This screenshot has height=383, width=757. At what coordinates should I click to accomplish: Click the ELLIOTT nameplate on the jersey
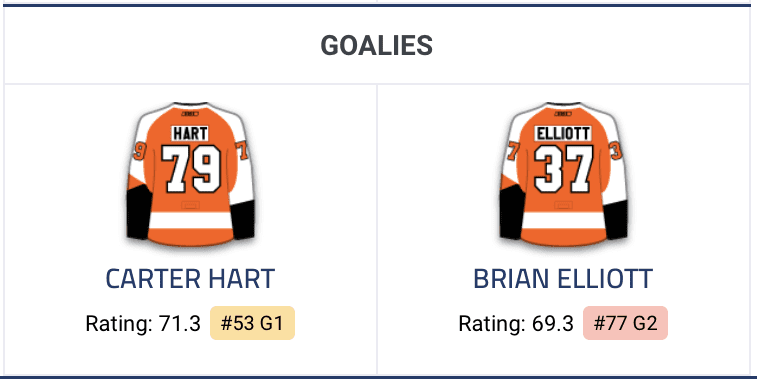pyautogui.click(x=563, y=133)
